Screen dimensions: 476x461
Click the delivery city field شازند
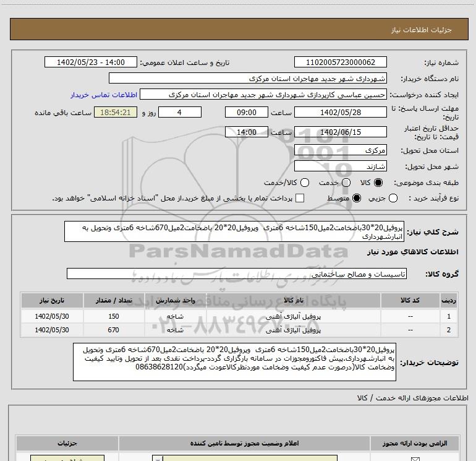point(340,166)
